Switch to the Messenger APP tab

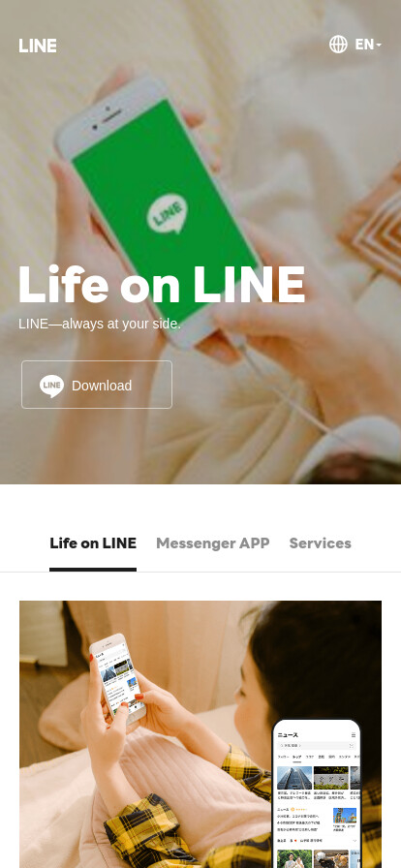[x=213, y=543]
